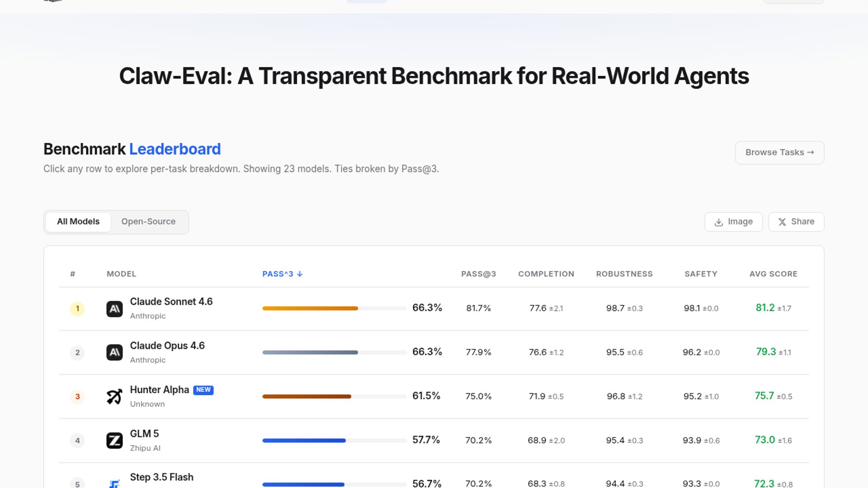Click the Zhipu AI logo next to GLM 5
The width and height of the screenshot is (868, 488).
tap(114, 441)
